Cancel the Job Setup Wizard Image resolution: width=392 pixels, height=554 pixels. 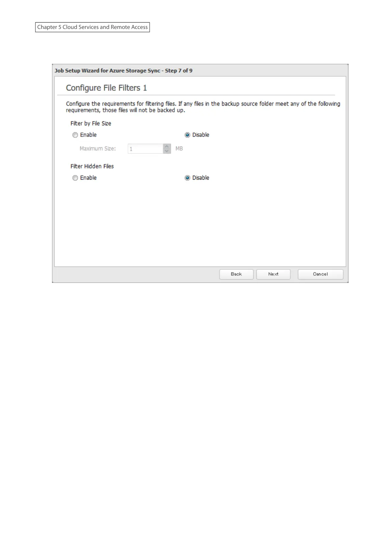point(320,274)
